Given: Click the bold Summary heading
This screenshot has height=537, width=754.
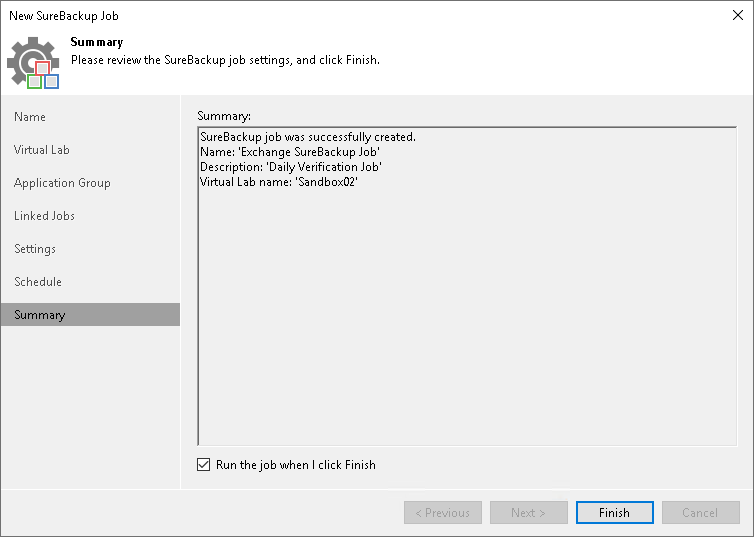Looking at the screenshot, I should pyautogui.click(x=97, y=42).
